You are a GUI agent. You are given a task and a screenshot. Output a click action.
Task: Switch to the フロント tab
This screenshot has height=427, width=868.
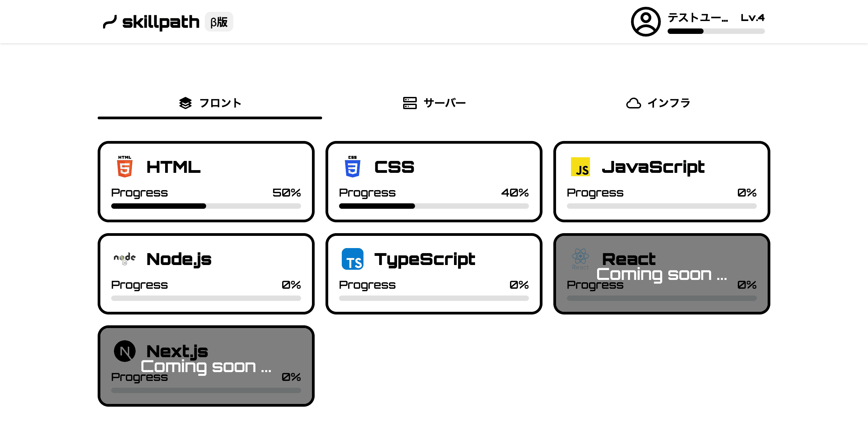click(210, 103)
